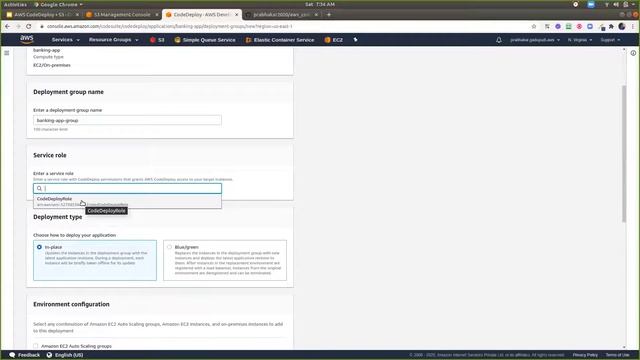The image size is (640, 360).
Task: Reload the page with the refresh icon
Action: (x=29, y=26)
